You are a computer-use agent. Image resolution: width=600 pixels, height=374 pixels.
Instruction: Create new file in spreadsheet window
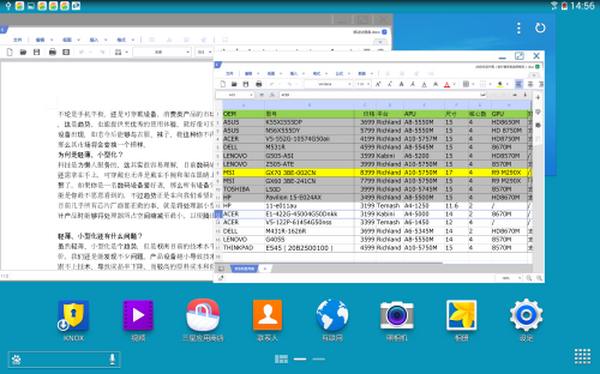pos(223,84)
